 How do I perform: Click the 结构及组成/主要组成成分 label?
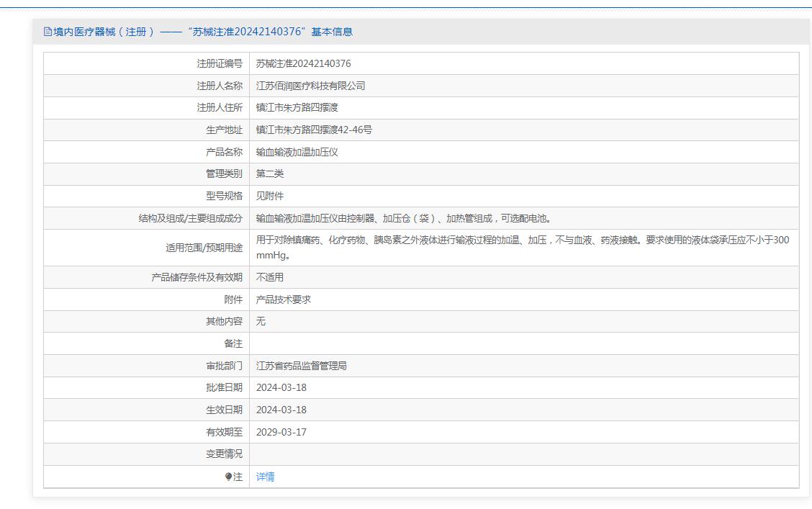(191, 219)
